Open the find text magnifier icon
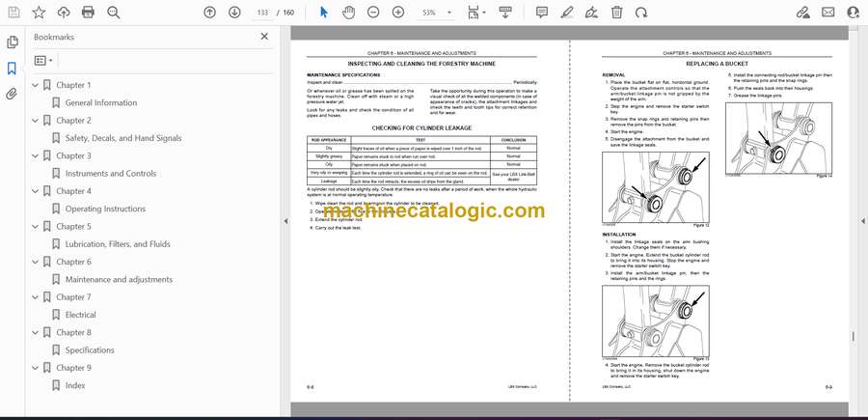This screenshot has width=868, height=420. (x=114, y=13)
